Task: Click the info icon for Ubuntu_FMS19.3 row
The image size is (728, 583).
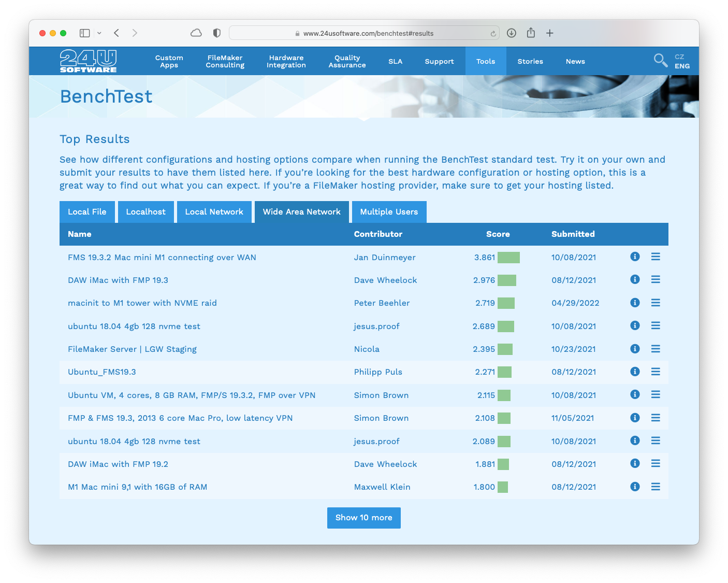Action: [635, 372]
